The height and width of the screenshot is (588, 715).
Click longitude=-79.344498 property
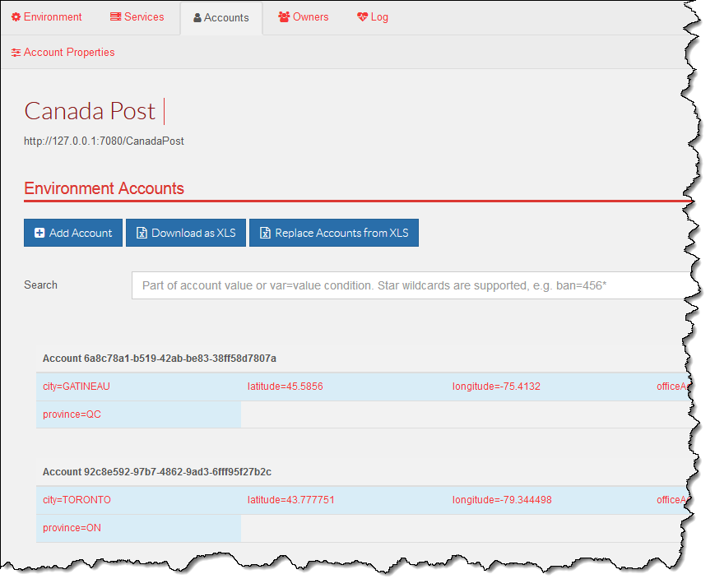point(502,500)
